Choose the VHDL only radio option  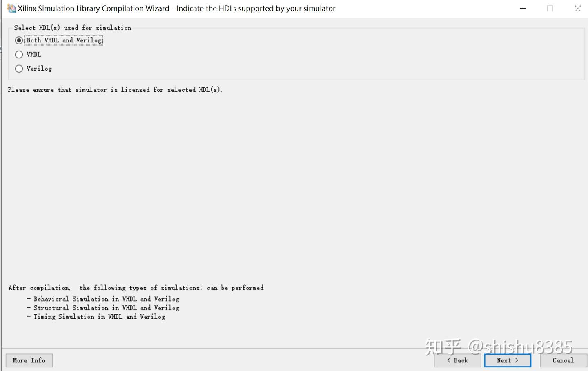tap(19, 54)
